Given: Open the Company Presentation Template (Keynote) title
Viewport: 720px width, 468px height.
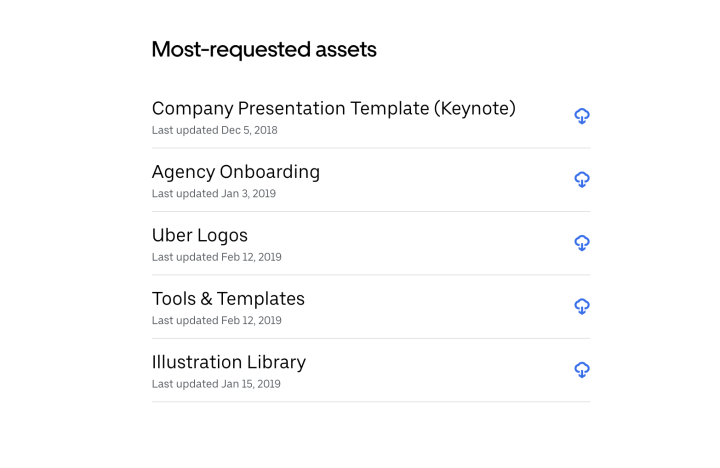Looking at the screenshot, I should (334, 109).
